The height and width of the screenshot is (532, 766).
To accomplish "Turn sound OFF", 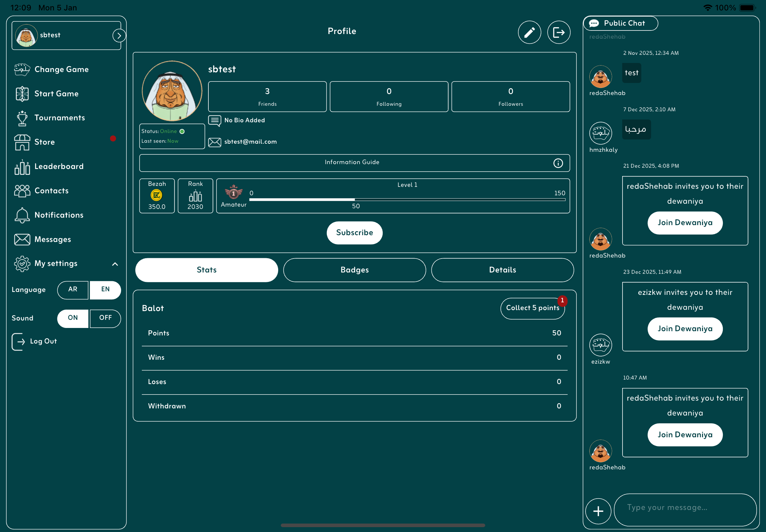I will 105,318.
